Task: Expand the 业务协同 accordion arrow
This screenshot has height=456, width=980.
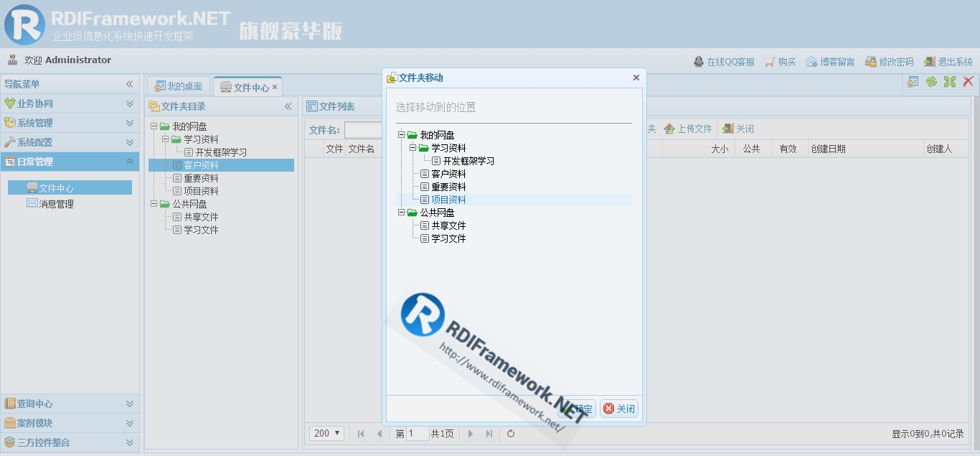Action: coord(130,103)
